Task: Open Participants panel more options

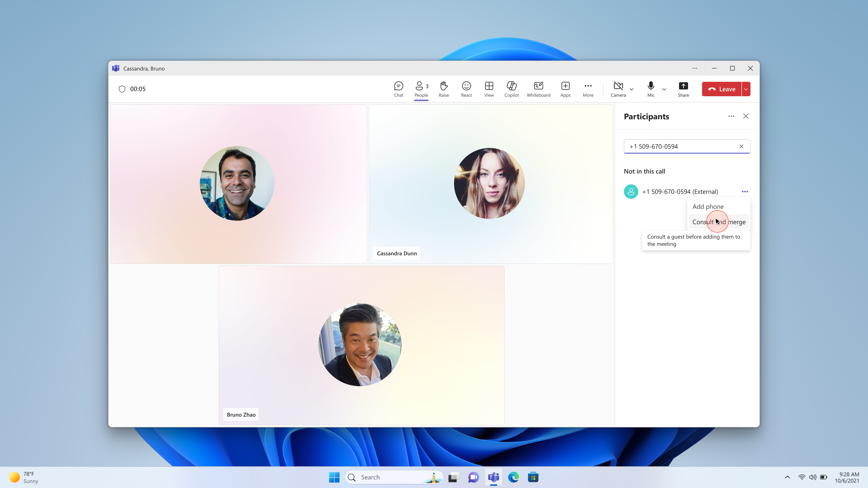Action: 731,116
